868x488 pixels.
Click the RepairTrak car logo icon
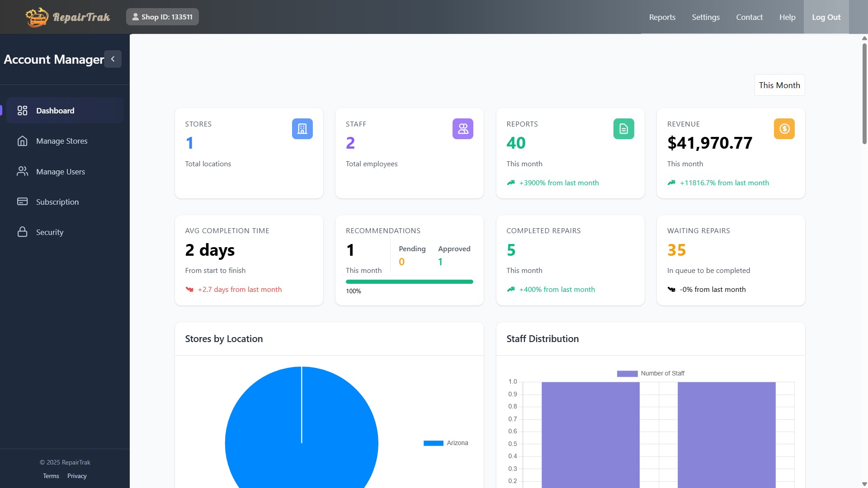(x=37, y=17)
